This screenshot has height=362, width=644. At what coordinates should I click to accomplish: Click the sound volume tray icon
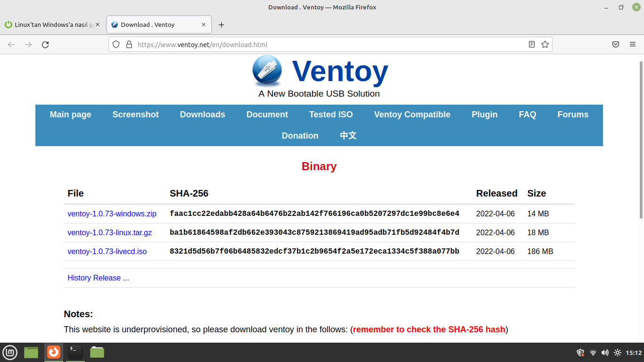pos(605,353)
